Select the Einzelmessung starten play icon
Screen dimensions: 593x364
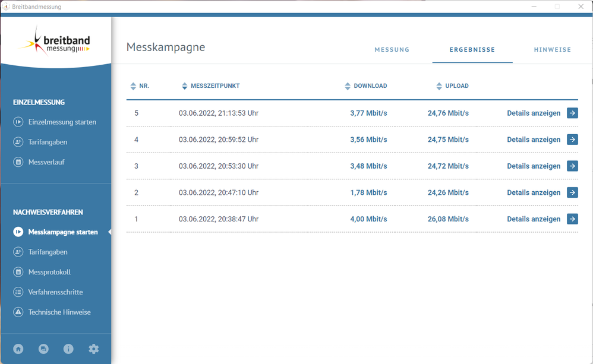[18, 122]
